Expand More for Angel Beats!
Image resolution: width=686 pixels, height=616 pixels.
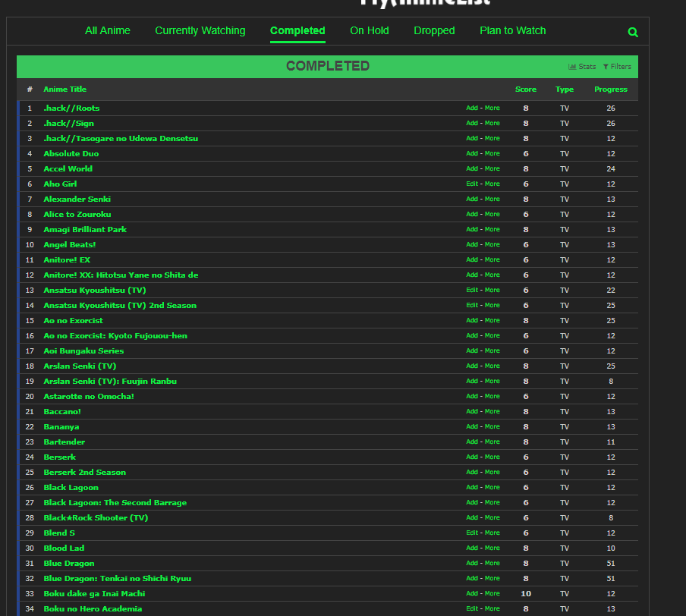coord(492,244)
